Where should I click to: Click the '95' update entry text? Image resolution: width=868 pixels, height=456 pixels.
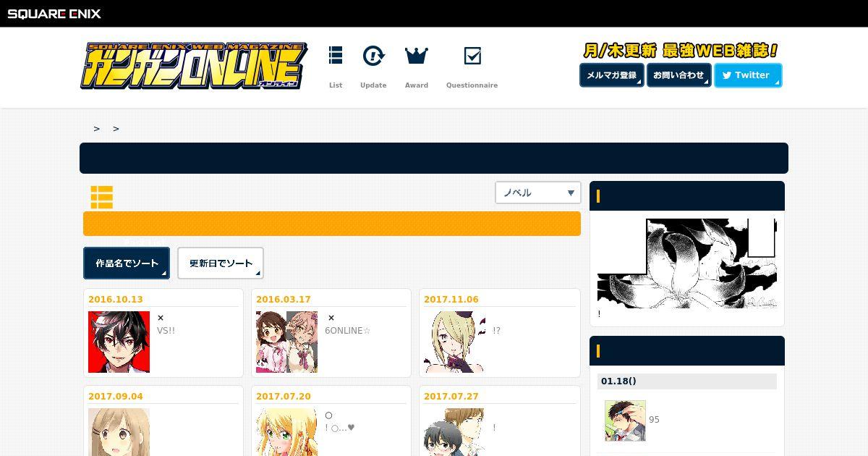[654, 420]
